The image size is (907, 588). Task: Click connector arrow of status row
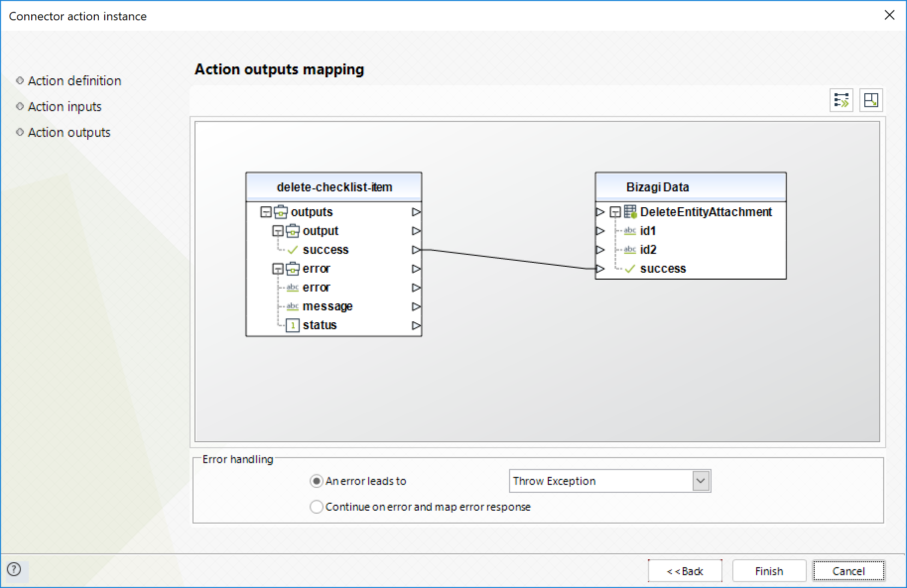pos(416,325)
